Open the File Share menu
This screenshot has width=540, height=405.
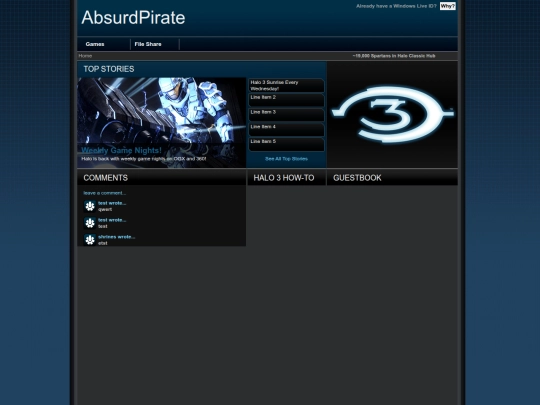pos(148,44)
